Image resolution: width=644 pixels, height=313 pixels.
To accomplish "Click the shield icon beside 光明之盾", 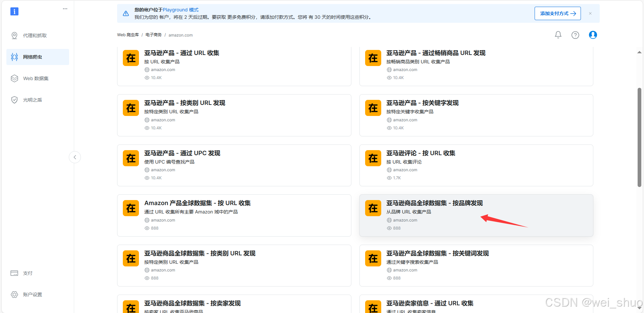I will point(14,100).
